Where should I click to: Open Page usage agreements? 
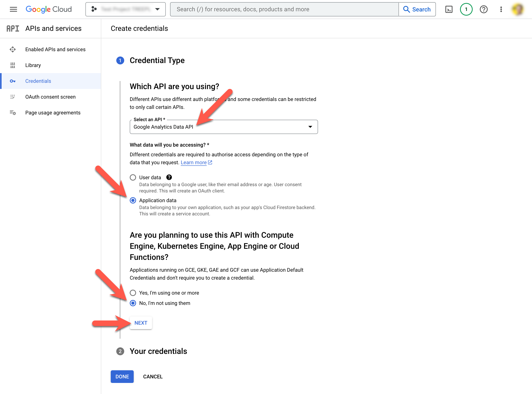[50, 113]
